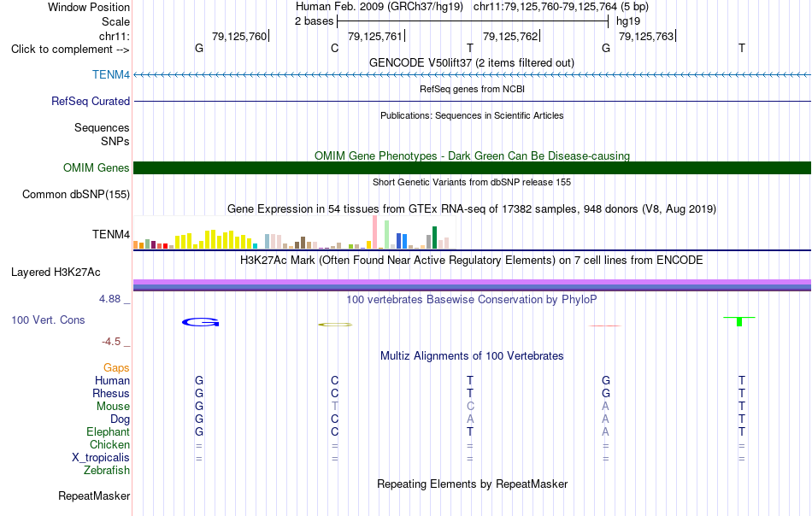The image size is (812, 516).
Task: Click the Human row label in Multiz
Action: click(112, 380)
